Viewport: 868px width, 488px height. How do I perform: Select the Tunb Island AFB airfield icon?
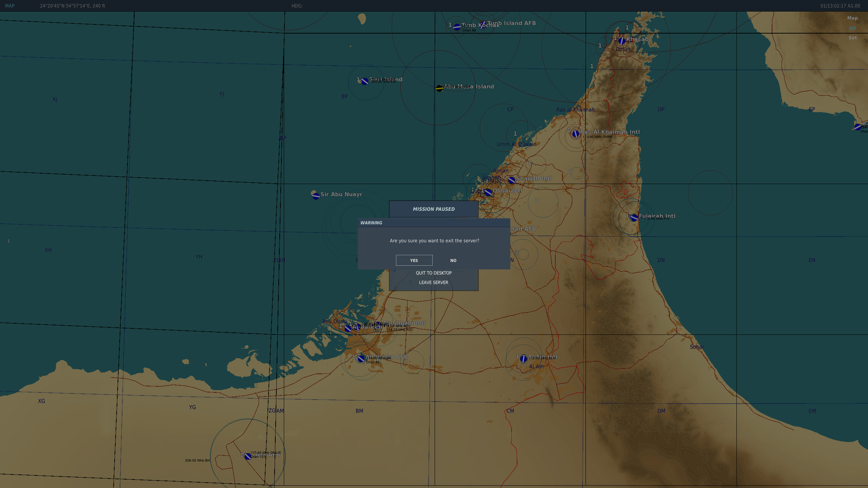point(483,25)
